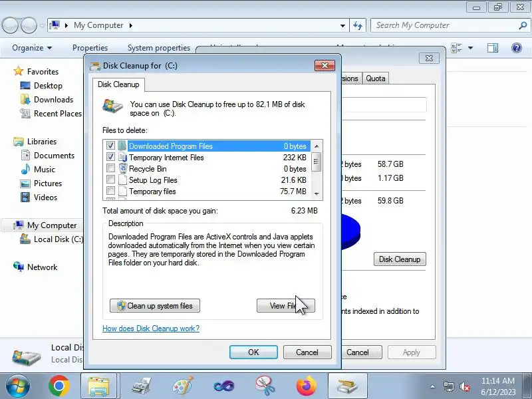Image resolution: width=532 pixels, height=399 pixels.
Task: Expand the My Computer breadcrumb arrow
Action: point(130,25)
